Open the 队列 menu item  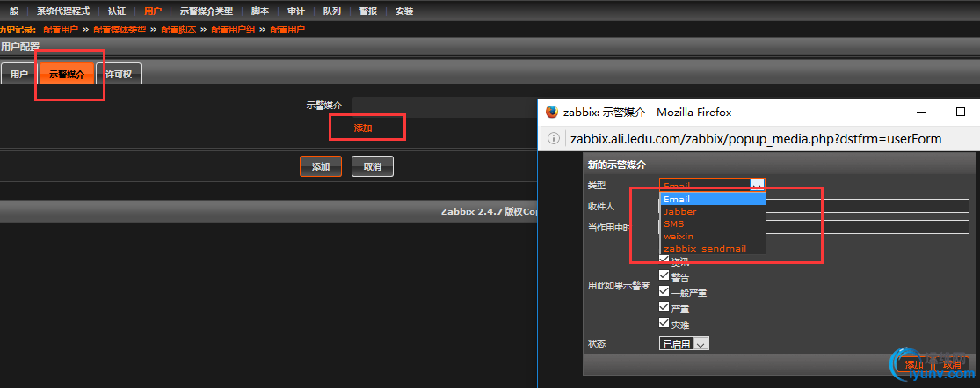[x=332, y=11]
